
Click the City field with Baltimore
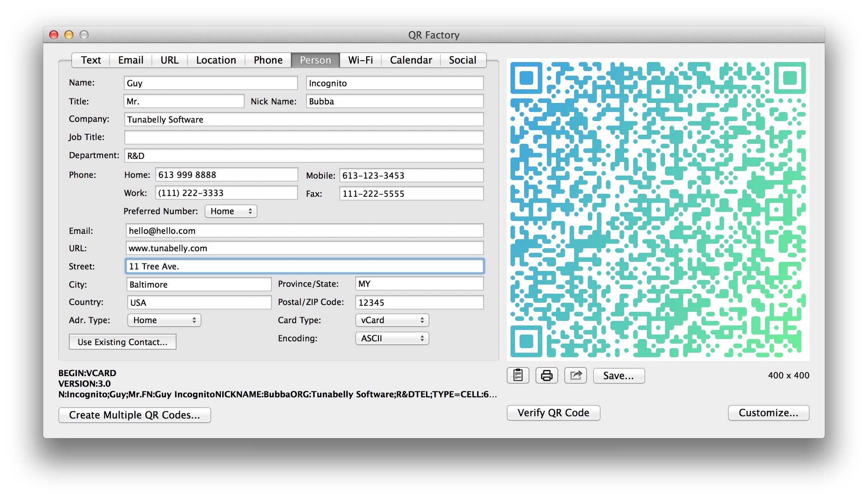[199, 284]
